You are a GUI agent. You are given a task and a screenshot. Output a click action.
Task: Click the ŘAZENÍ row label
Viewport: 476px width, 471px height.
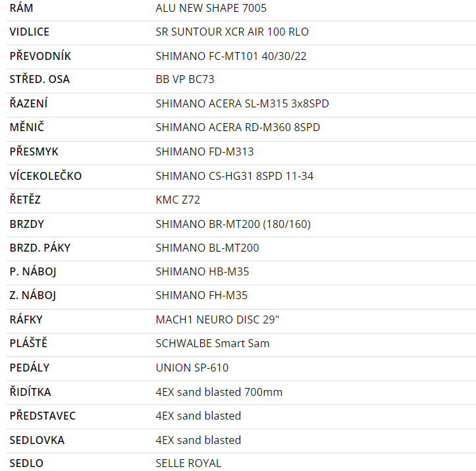click(28, 103)
